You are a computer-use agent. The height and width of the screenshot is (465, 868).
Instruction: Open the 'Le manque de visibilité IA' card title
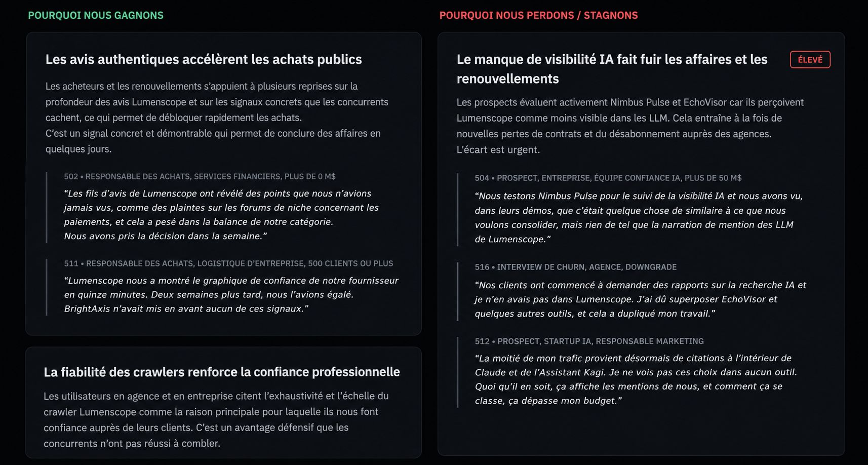click(x=612, y=69)
